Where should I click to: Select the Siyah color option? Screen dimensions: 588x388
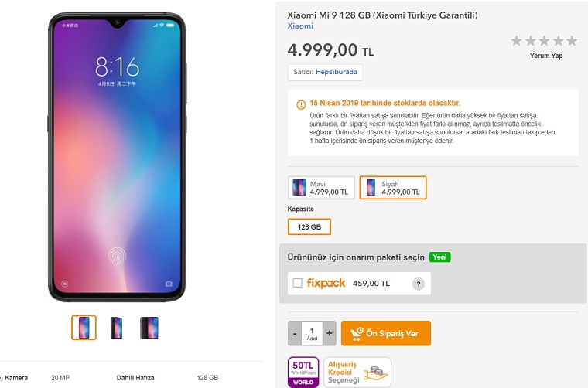coord(393,188)
